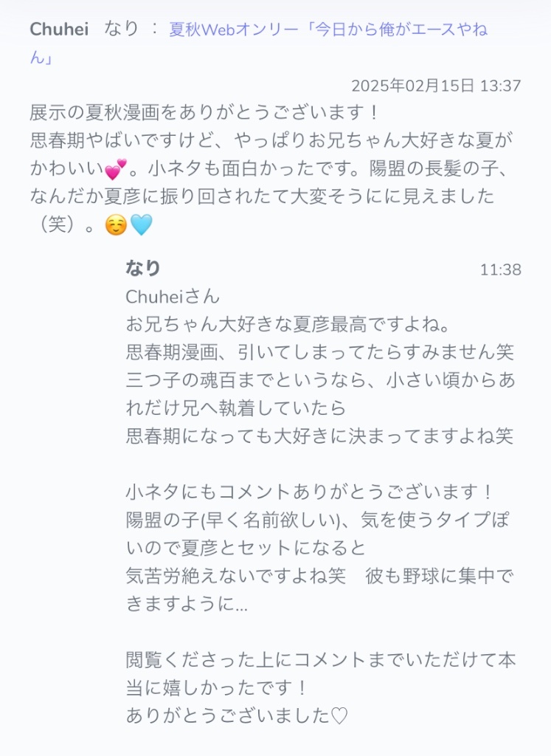
Task: Select the sender name Chuhei
Action: click(x=59, y=30)
